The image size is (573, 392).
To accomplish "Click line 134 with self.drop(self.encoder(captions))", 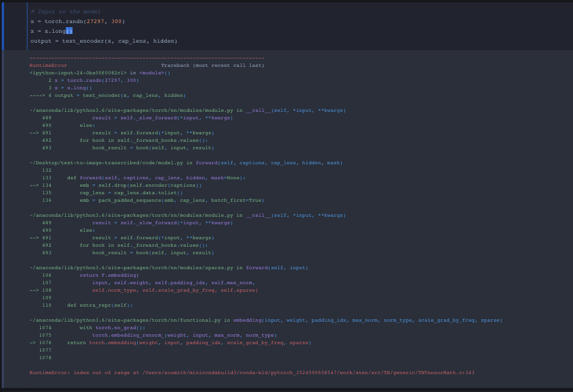I will coord(141,185).
